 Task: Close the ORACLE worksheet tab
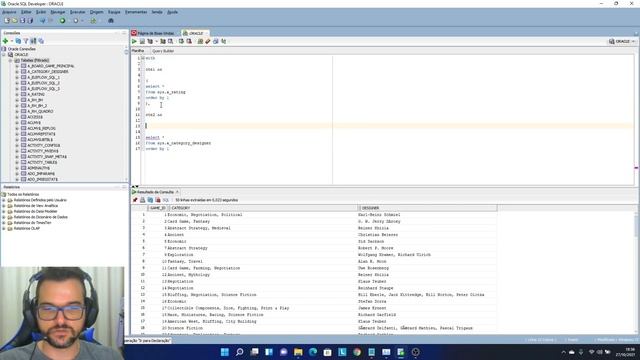click(207, 33)
